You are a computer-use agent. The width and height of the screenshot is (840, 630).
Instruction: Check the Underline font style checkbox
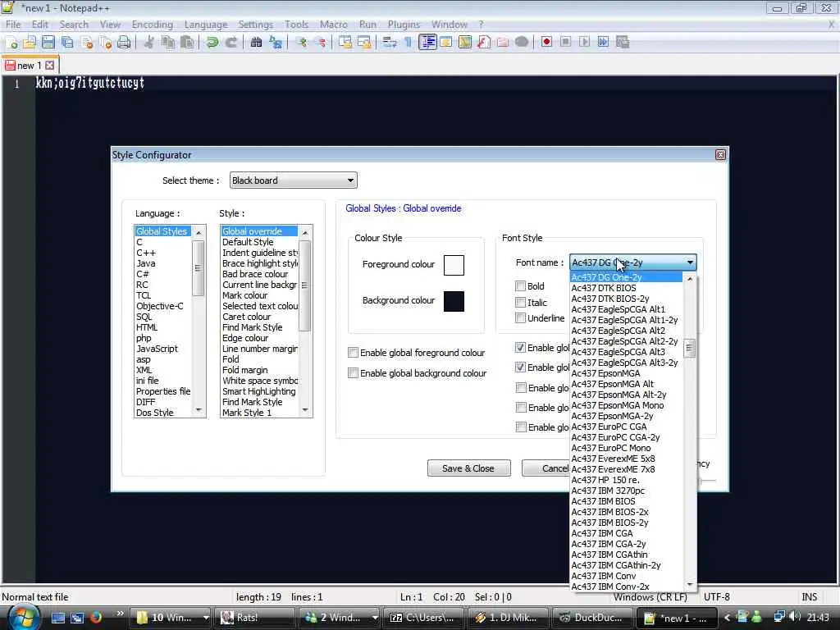pyautogui.click(x=520, y=317)
